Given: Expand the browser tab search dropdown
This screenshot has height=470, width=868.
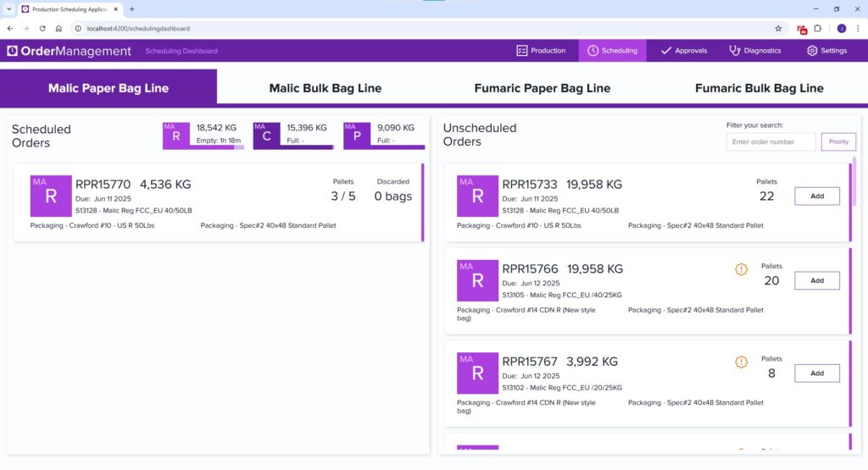Looking at the screenshot, I should point(8,8).
